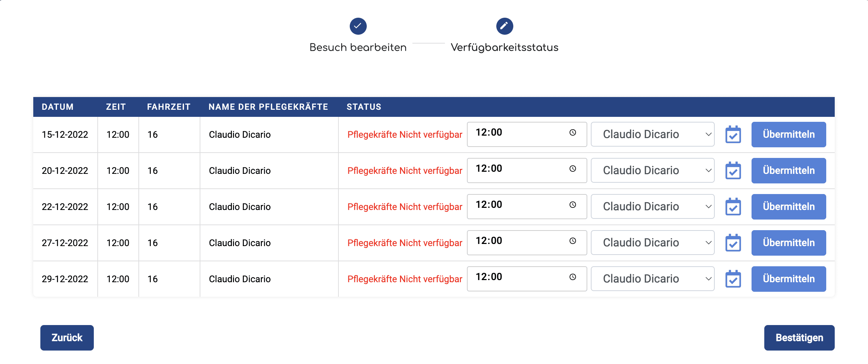Expand the caregiver dropdown for 15-12-2022

[x=653, y=134]
